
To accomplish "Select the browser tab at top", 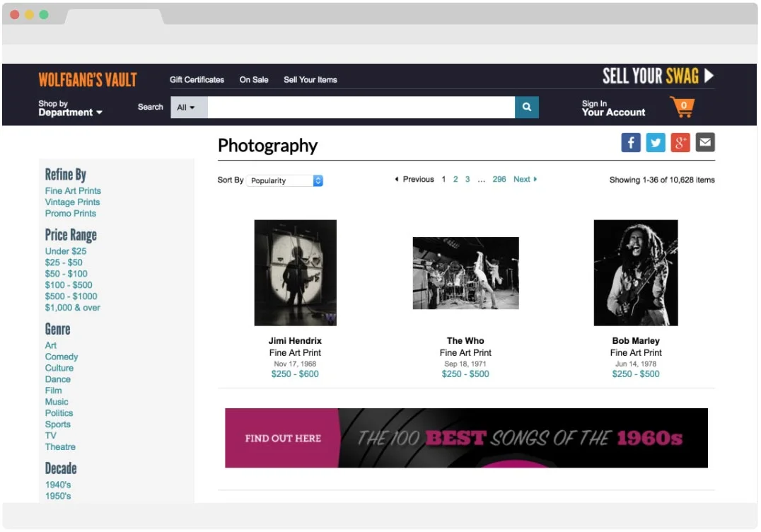I will (115, 16).
